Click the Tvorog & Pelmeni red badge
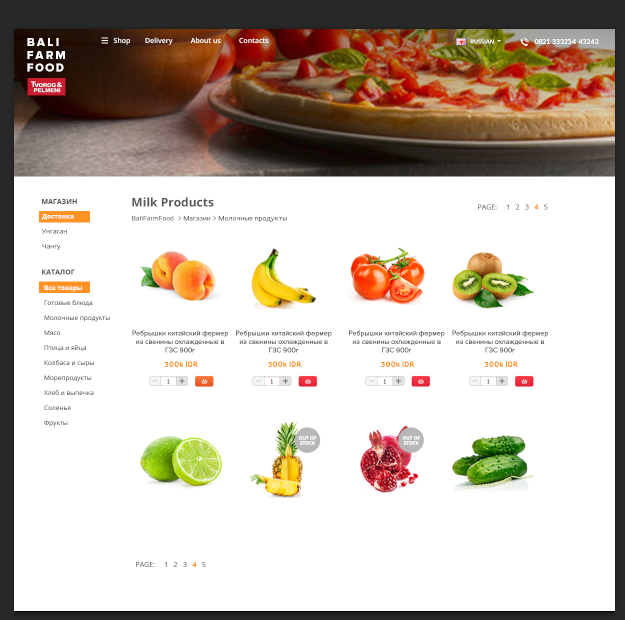The height and width of the screenshot is (620, 625). pyautogui.click(x=46, y=87)
